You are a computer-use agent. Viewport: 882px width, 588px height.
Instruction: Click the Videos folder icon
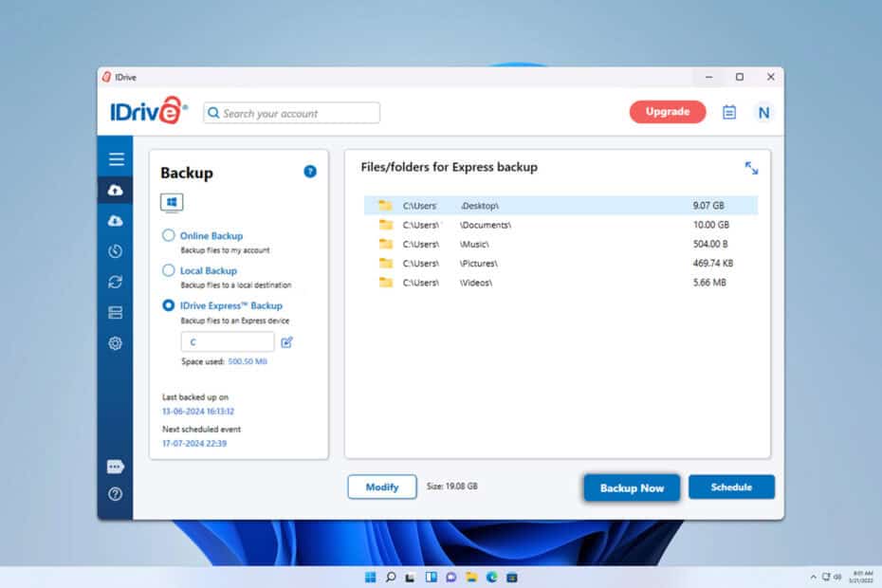[385, 282]
